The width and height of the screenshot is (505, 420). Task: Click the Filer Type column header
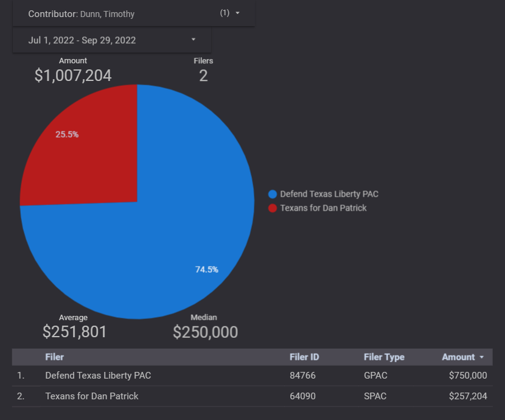pos(384,357)
